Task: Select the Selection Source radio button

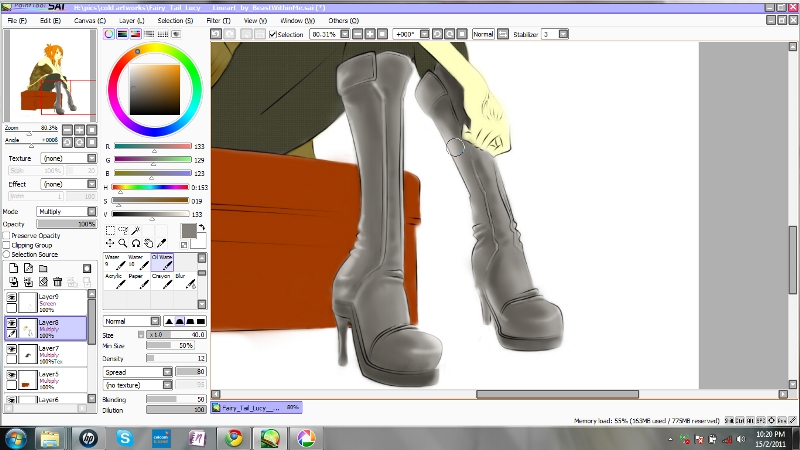Action: (7, 254)
